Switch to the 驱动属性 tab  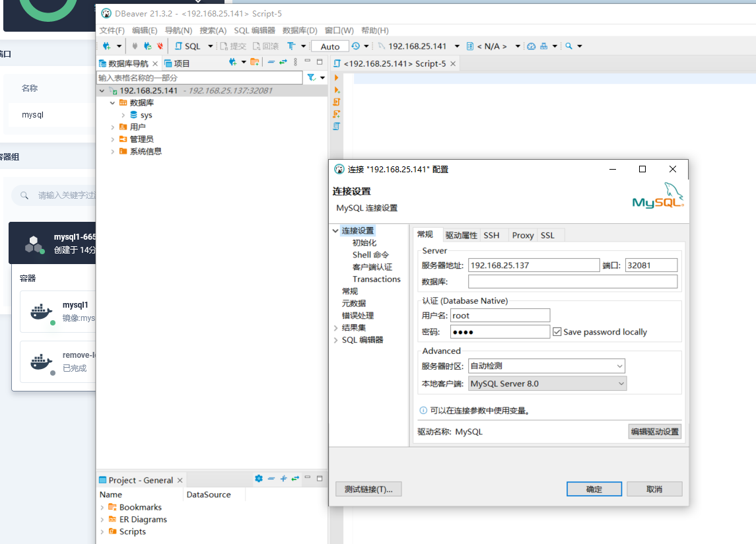point(461,235)
